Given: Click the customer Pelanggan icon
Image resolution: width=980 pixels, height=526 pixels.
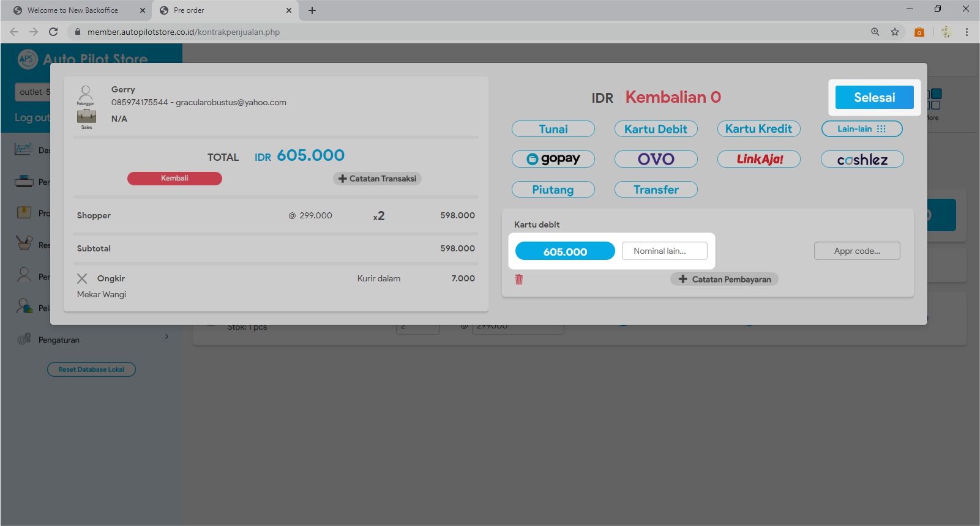Looking at the screenshot, I should click(x=86, y=95).
